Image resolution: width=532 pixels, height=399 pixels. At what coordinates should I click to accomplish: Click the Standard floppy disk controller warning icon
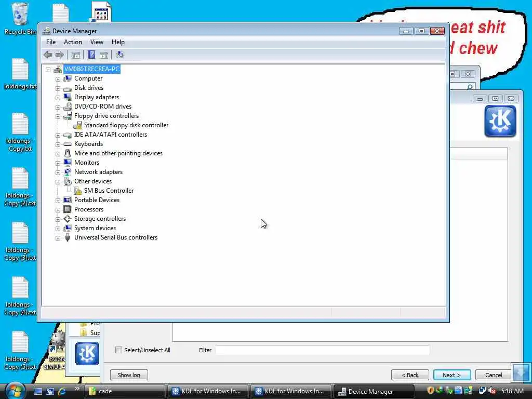coord(78,125)
